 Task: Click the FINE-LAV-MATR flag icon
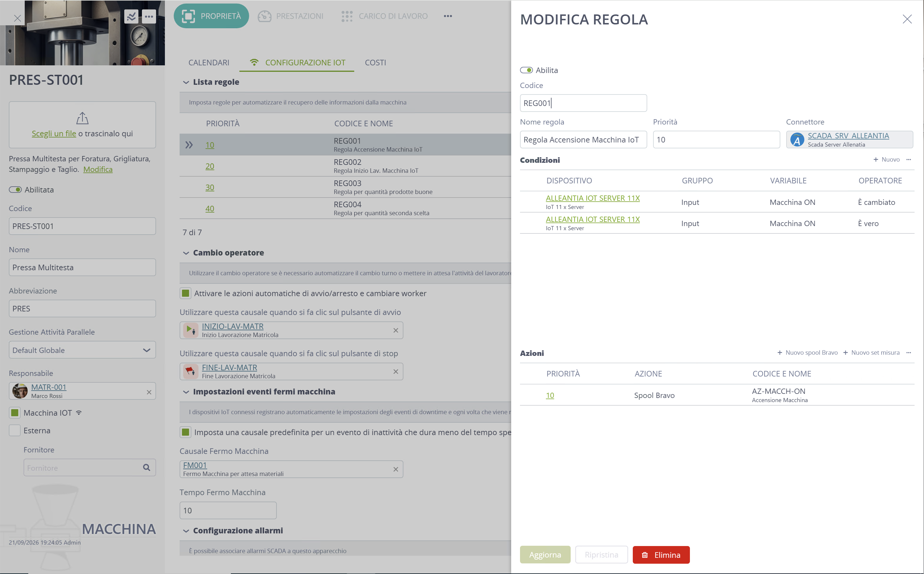tap(191, 372)
